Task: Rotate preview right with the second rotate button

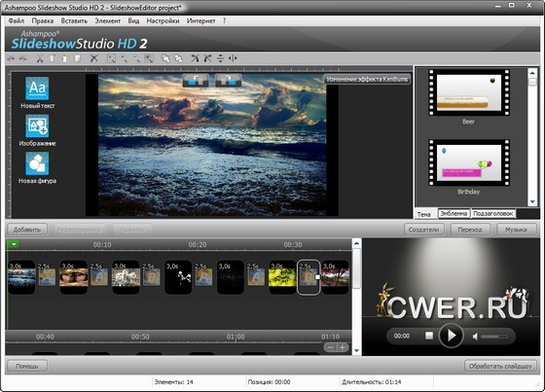Action: [x=228, y=81]
